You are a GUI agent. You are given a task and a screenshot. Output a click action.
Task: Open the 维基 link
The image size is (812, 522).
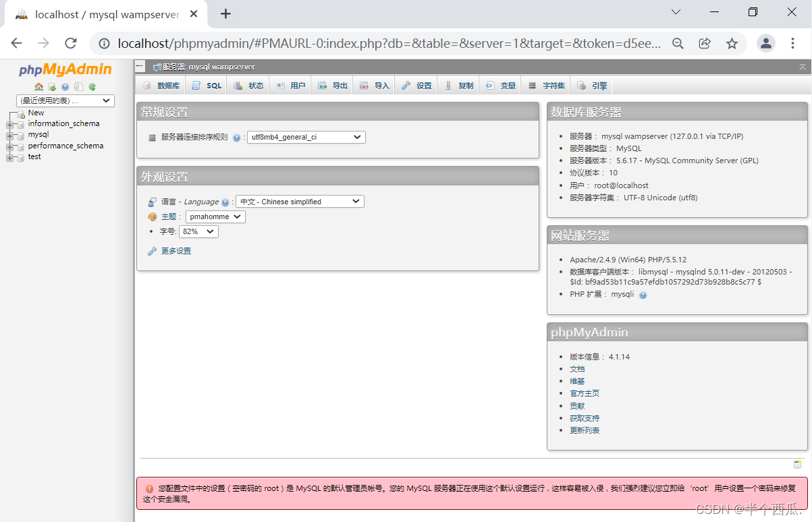[x=577, y=381]
